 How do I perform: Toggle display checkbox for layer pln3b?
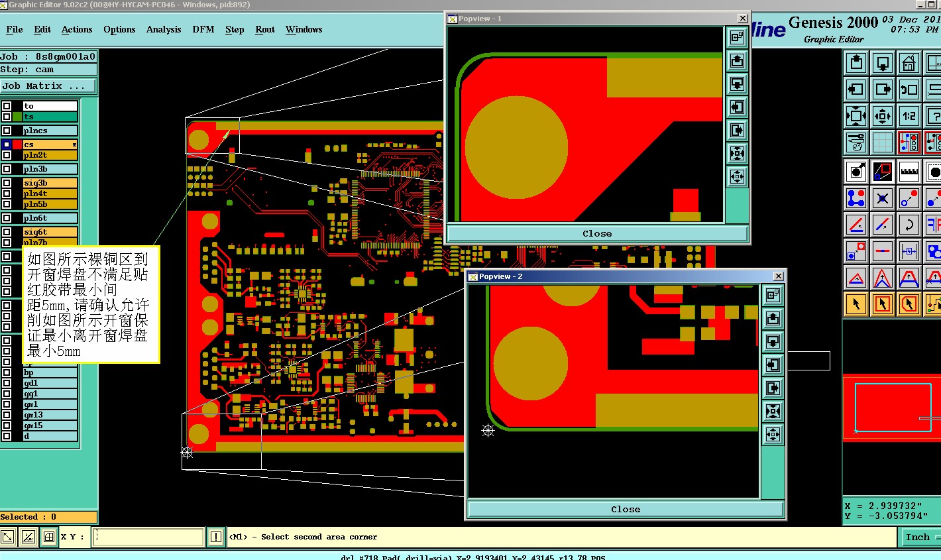pyautogui.click(x=7, y=169)
